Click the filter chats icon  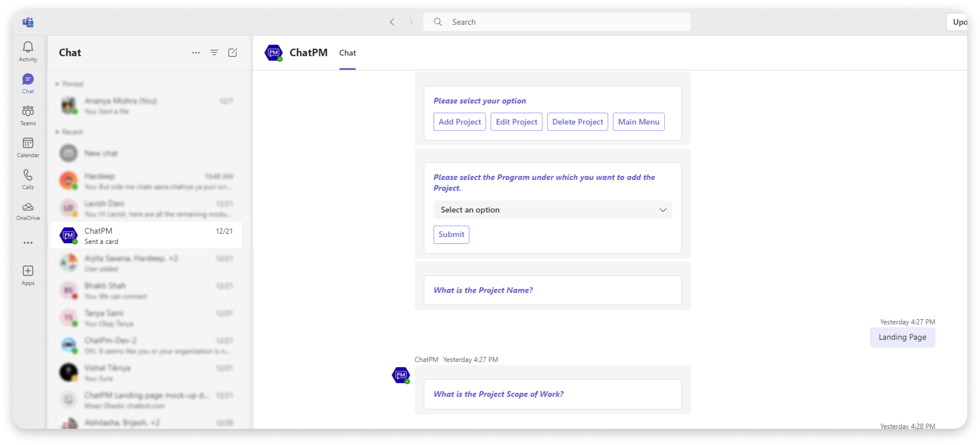[x=214, y=52]
